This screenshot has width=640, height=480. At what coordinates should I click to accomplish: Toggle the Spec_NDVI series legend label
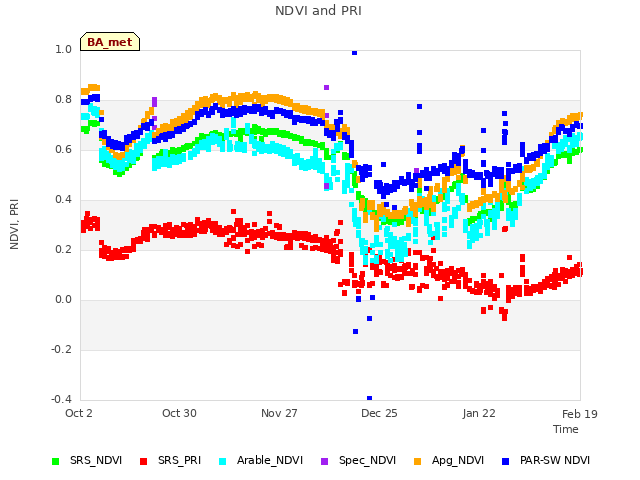point(367,460)
